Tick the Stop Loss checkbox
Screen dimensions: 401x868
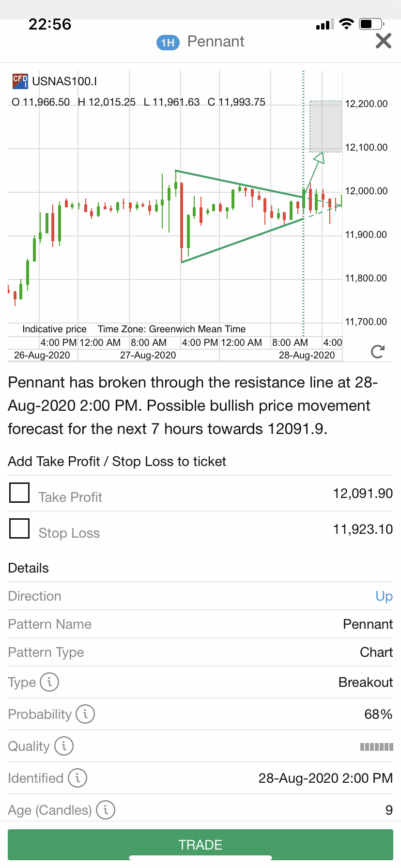20,529
